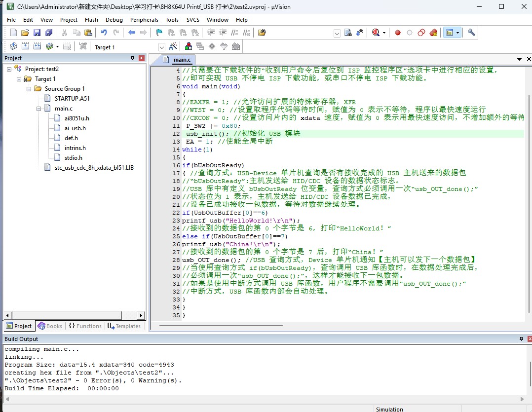
Task: Translate the current file icon
Action: pos(14,46)
